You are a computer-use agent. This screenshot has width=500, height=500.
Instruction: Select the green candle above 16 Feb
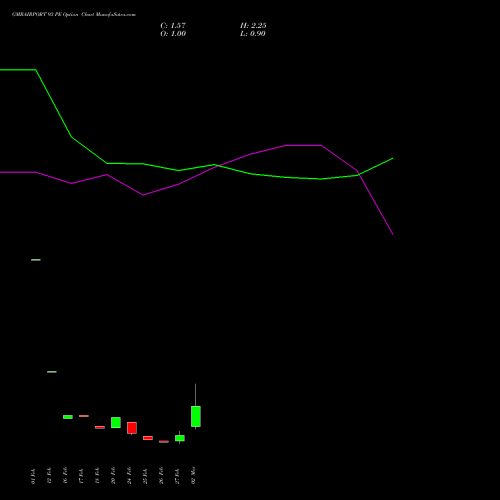coord(68,417)
